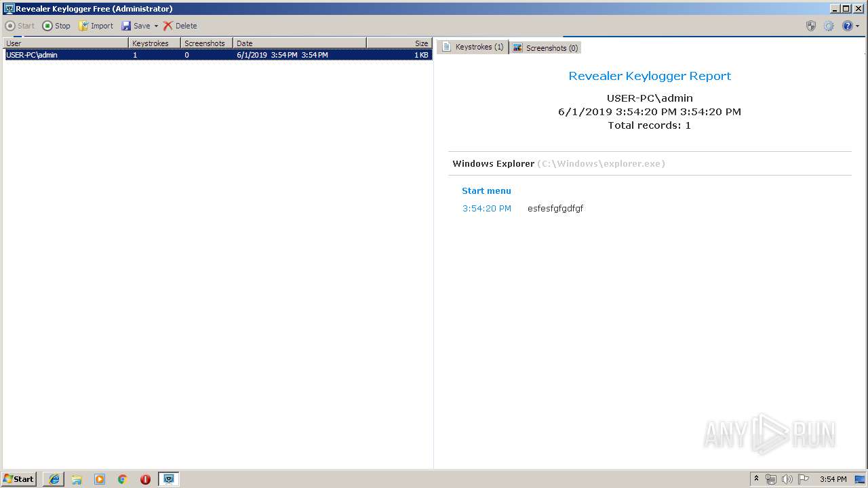Image resolution: width=868 pixels, height=488 pixels.
Task: Click the 3:54:20 PM timestamp entry
Action: pos(487,208)
